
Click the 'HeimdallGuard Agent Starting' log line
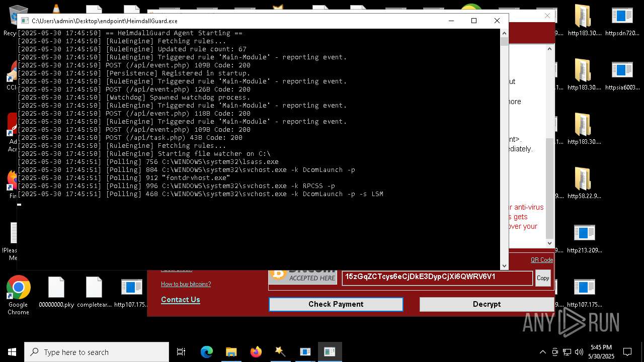tap(130, 33)
